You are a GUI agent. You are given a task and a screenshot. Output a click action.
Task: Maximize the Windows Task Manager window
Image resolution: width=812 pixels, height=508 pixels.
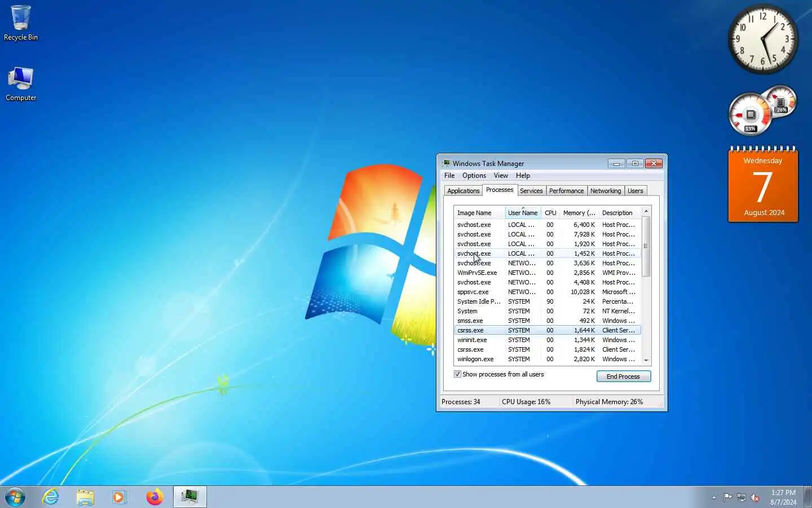tap(635, 164)
